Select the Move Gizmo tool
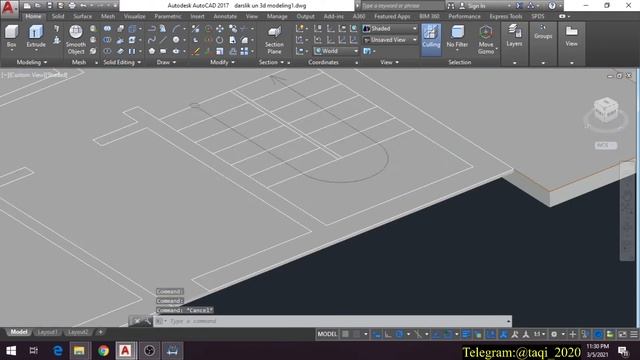640x360 pixels. pyautogui.click(x=486, y=40)
